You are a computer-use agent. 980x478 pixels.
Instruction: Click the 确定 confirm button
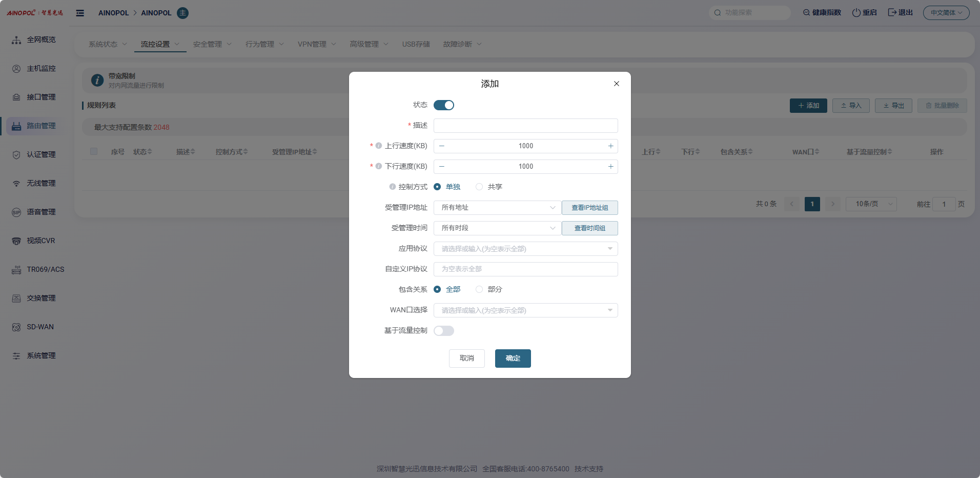513,358
